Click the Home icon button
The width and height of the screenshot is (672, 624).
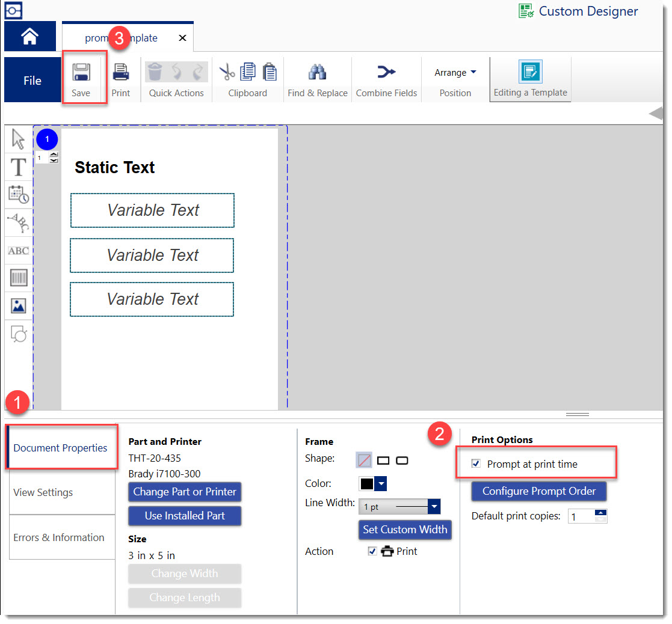coord(29,37)
